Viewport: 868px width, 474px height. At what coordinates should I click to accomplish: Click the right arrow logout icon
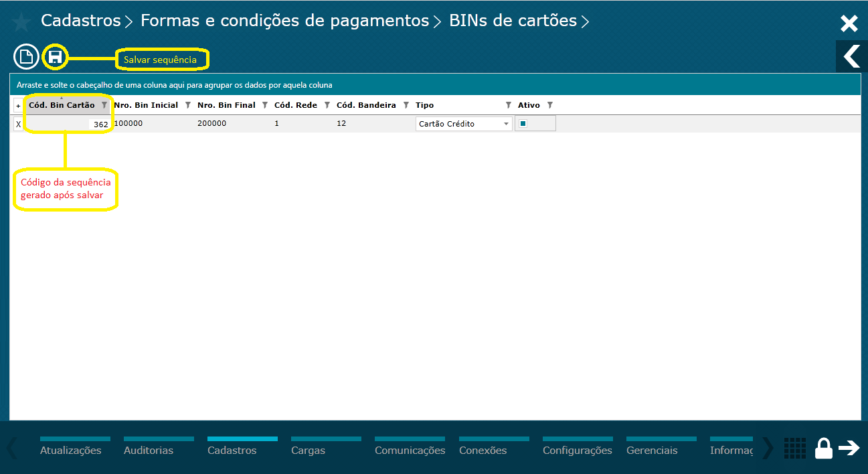point(849,448)
